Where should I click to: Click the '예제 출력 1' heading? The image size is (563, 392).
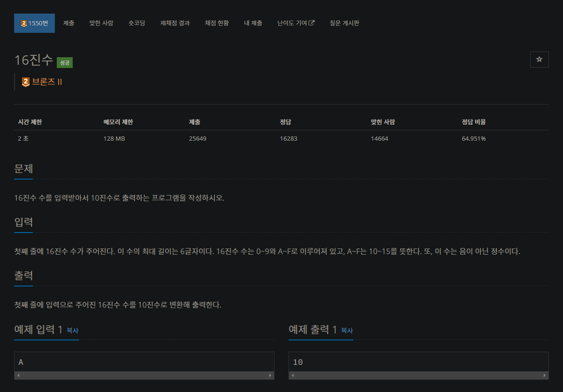313,330
